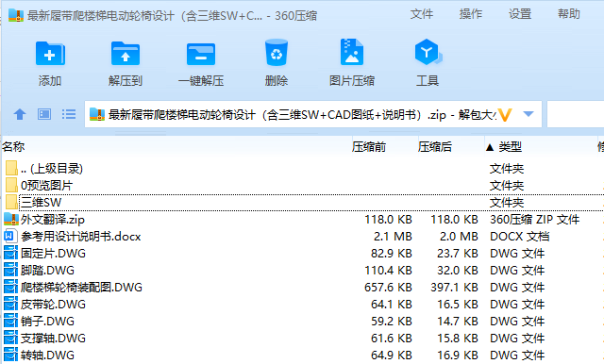Screen dimensions: 604x364
Task: Select the file name 外文翻译.zip
Action: 53,220
